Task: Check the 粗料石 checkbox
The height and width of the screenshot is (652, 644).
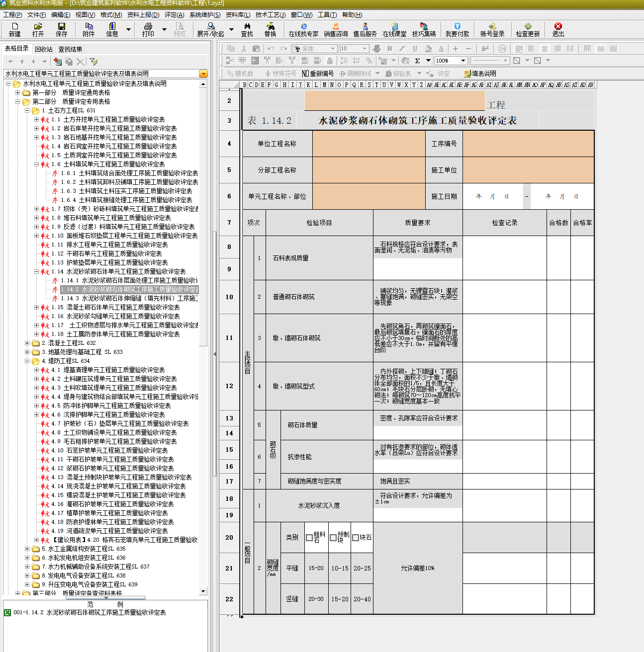Action: coord(309,538)
